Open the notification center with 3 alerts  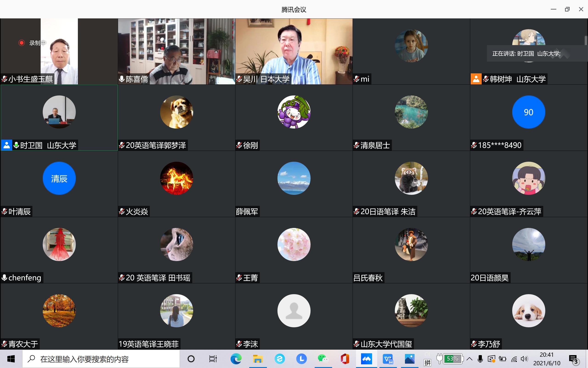tap(574, 359)
